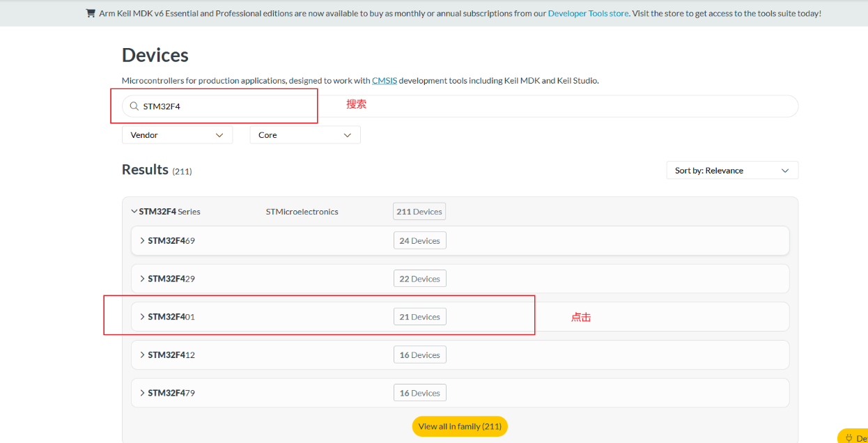The image size is (868, 443).
Task: Click the magnifier search icon
Action: point(134,107)
